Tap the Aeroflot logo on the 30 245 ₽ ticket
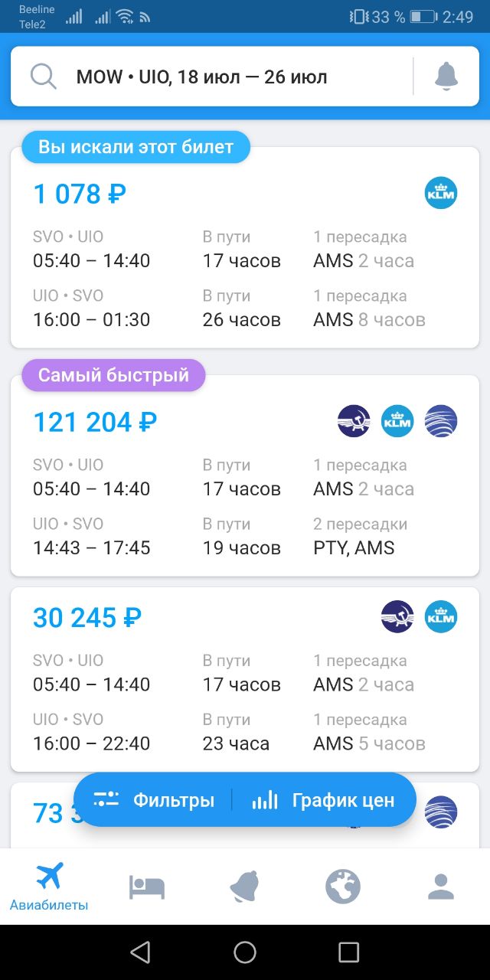This screenshot has width=490, height=980. 397,616
